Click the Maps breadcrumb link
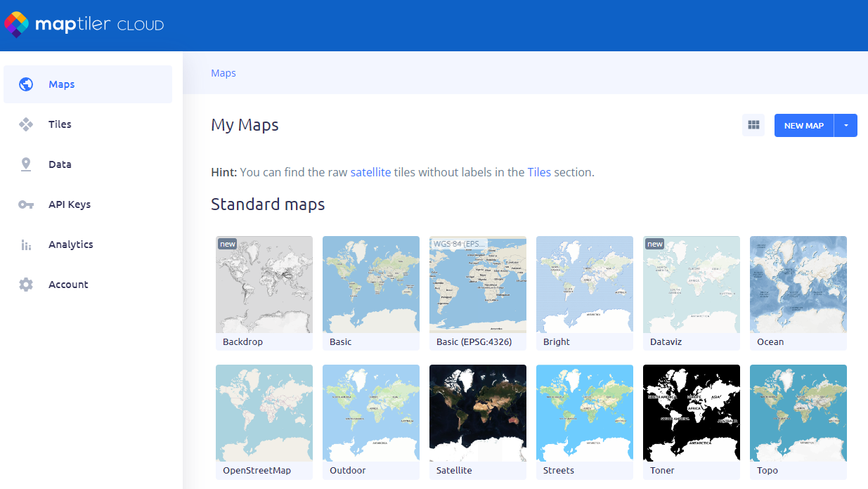 coord(224,73)
